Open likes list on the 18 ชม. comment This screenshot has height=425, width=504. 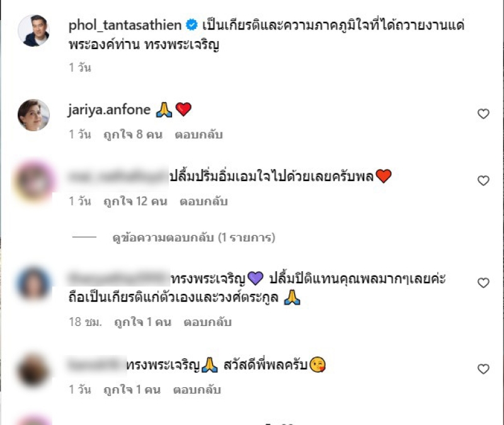[143, 322]
